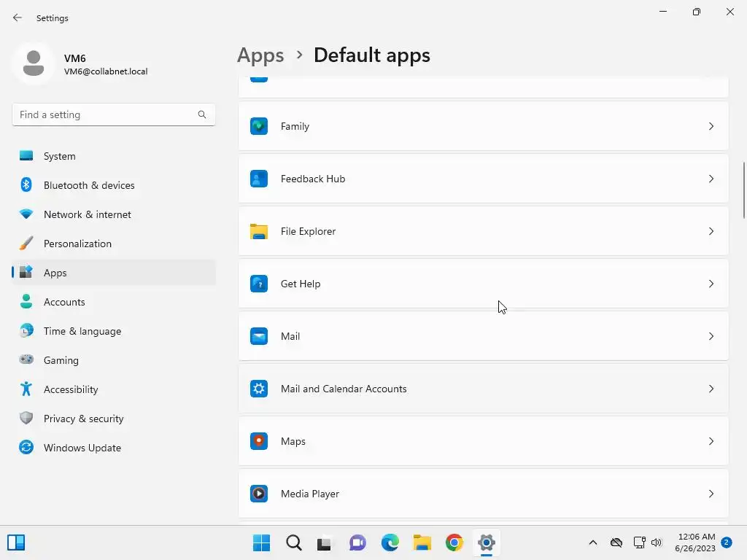
Task: Click the Settings gear on taskbar
Action: 487,542
